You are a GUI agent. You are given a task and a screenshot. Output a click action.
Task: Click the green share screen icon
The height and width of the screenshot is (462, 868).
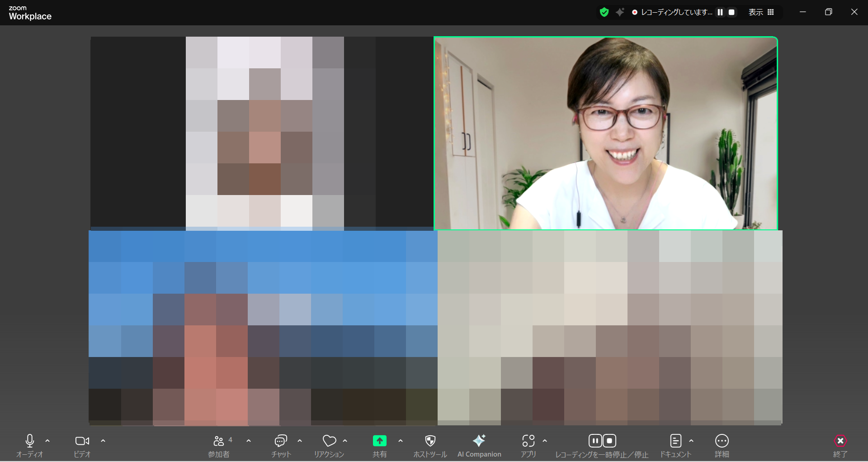379,441
